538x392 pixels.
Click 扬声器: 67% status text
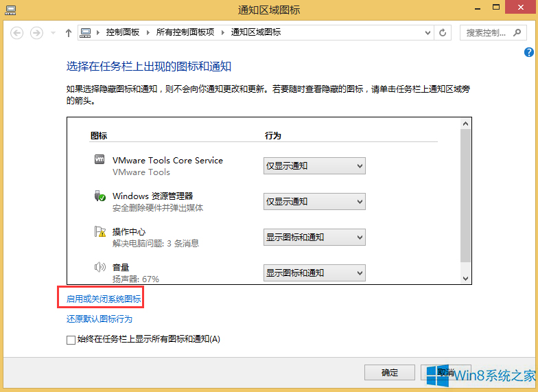[x=136, y=279]
